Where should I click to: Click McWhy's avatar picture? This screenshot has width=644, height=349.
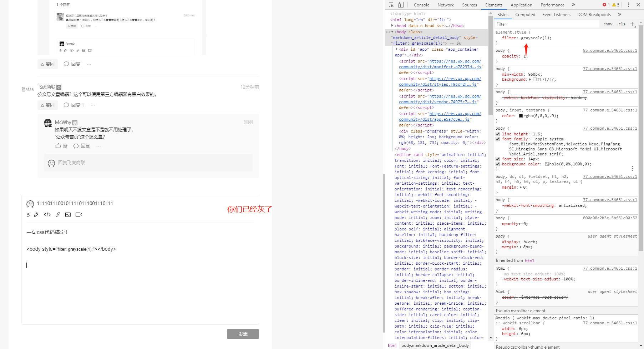point(48,123)
